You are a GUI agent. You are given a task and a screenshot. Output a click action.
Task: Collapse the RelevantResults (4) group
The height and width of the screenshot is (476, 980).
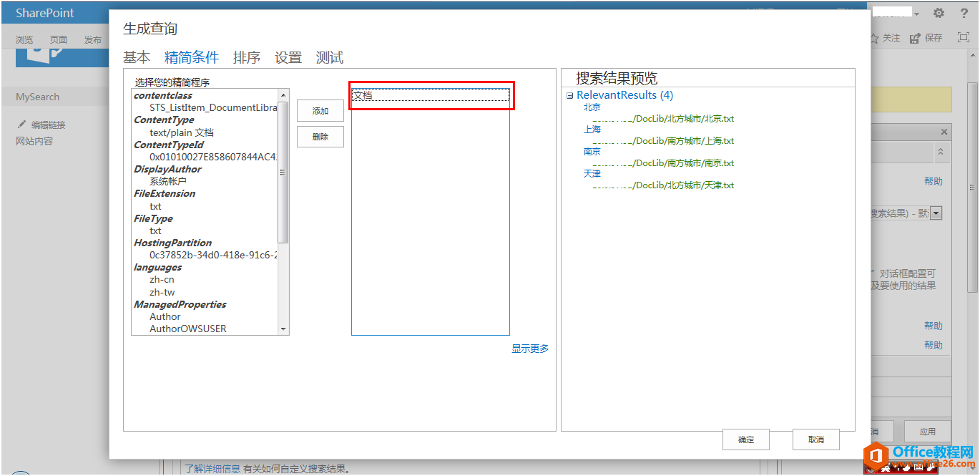(x=569, y=95)
